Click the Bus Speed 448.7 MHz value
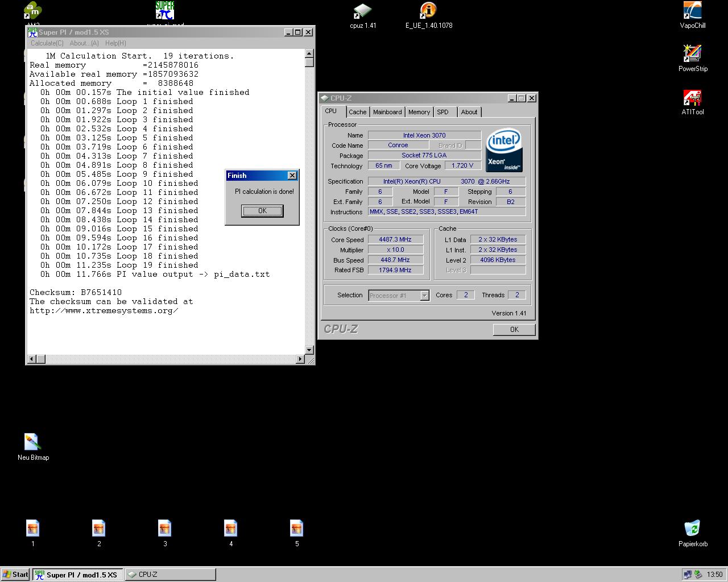The height and width of the screenshot is (582, 728). (x=395, y=260)
